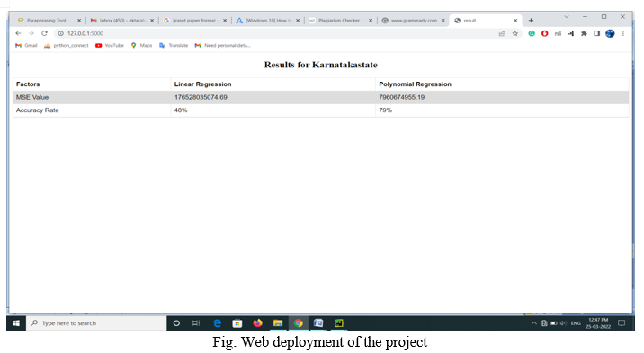Open the YouTube bookmark
Image resolution: width=644 pixels, height=353 pixels.
pos(110,46)
